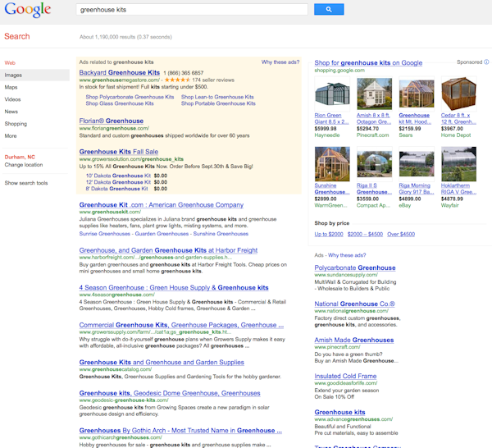Click the blue search magnifier button
Viewport: 492px width, 448px height.
pos(329,9)
